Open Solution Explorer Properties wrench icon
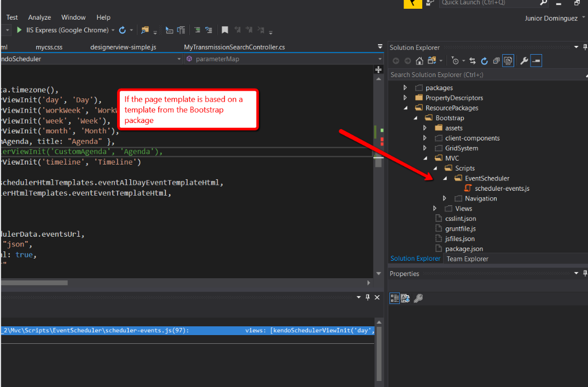Viewport: 588px width, 387px height. coord(523,61)
